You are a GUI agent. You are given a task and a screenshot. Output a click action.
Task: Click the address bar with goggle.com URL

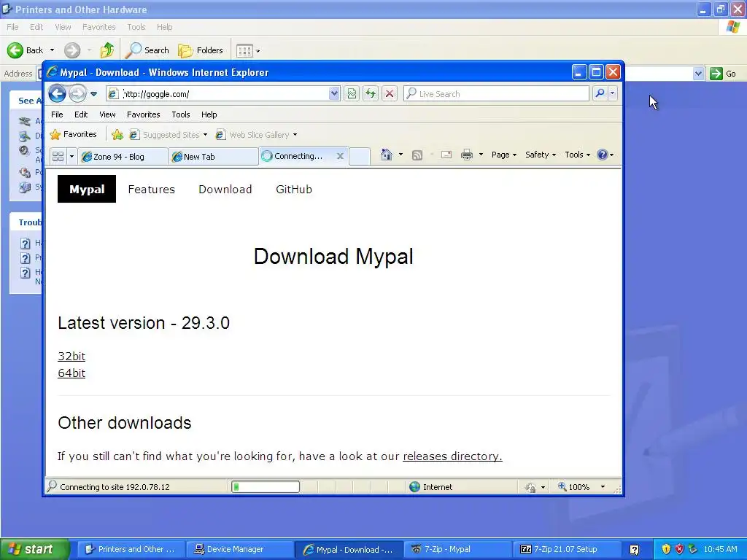point(223,94)
